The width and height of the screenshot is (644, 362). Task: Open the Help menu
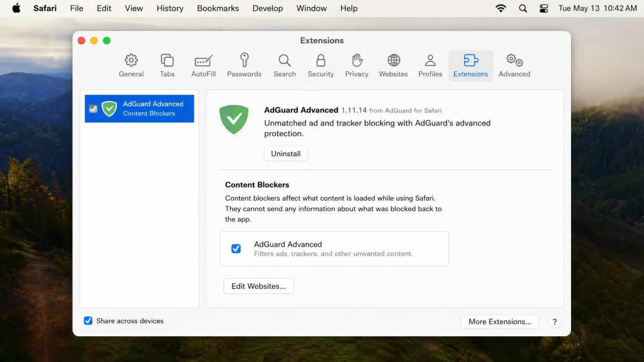tap(349, 8)
